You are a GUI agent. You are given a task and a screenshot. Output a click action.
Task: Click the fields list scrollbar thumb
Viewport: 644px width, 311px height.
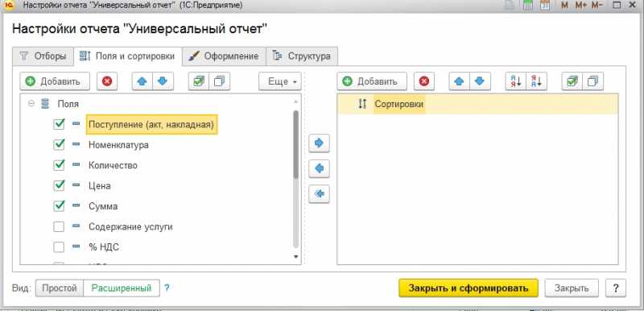click(x=295, y=143)
